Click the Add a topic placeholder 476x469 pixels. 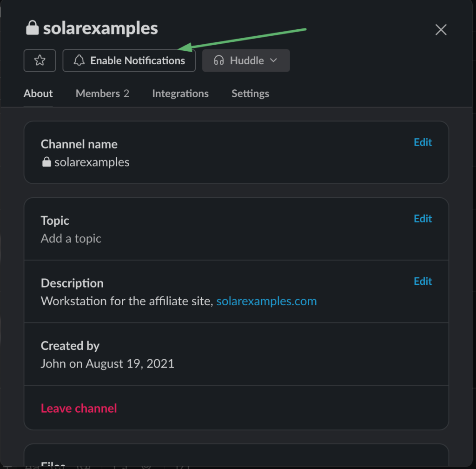point(71,239)
